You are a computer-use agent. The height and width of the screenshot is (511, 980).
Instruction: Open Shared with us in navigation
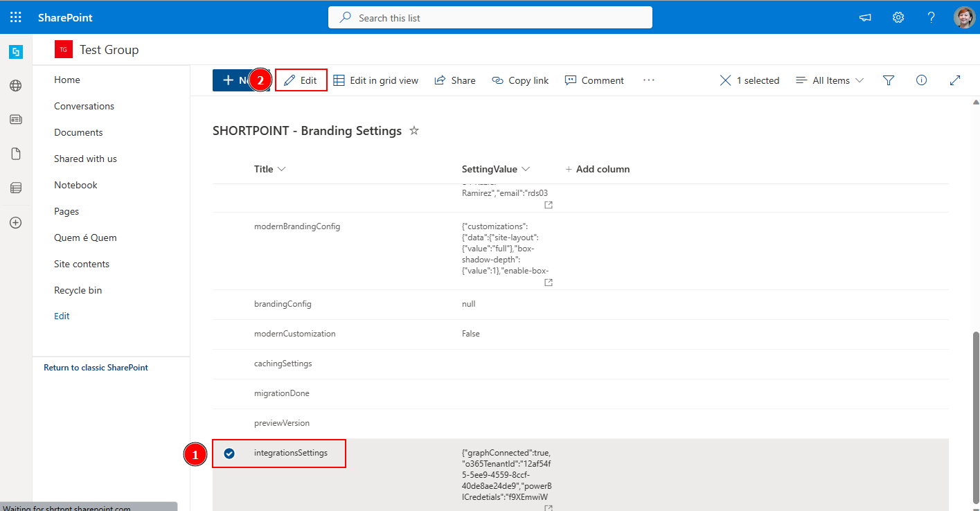85,159
